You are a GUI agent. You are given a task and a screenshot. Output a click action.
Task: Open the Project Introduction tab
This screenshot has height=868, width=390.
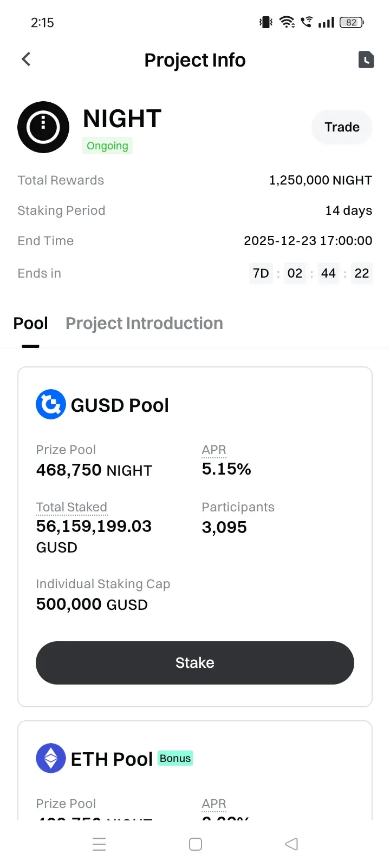(144, 324)
